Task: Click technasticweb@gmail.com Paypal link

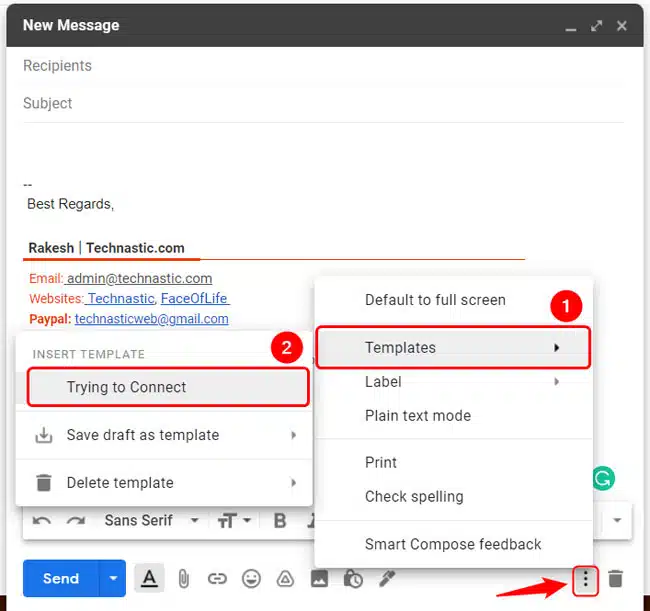Action: [x=152, y=319]
